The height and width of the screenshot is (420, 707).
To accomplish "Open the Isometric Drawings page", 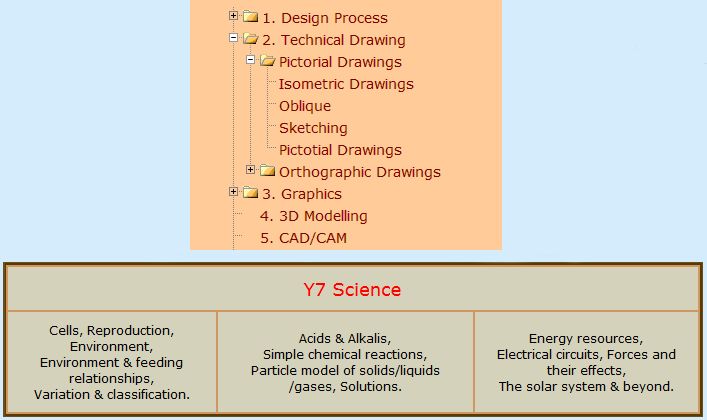I will pos(346,84).
